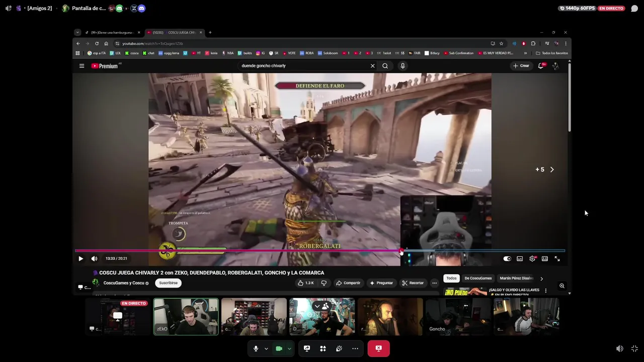Go back in Chrome
644x362 pixels.
(x=78, y=44)
